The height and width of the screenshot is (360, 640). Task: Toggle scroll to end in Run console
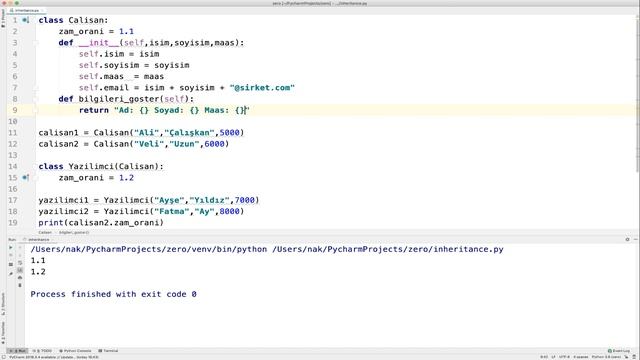pos(20,270)
